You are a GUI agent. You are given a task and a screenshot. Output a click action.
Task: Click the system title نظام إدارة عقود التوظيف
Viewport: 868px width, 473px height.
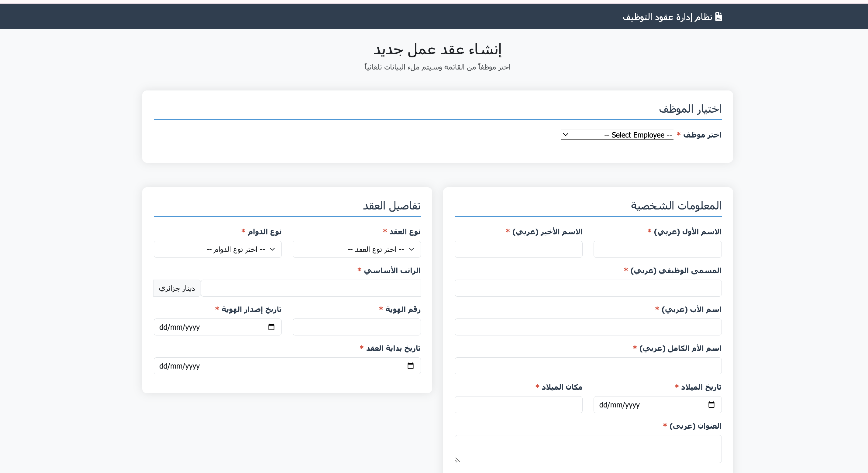pos(667,17)
